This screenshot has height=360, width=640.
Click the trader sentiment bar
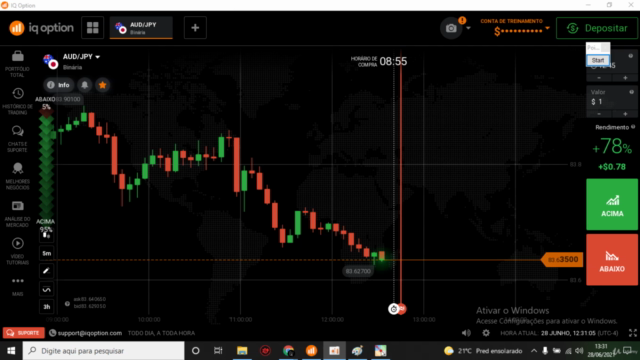click(46, 167)
